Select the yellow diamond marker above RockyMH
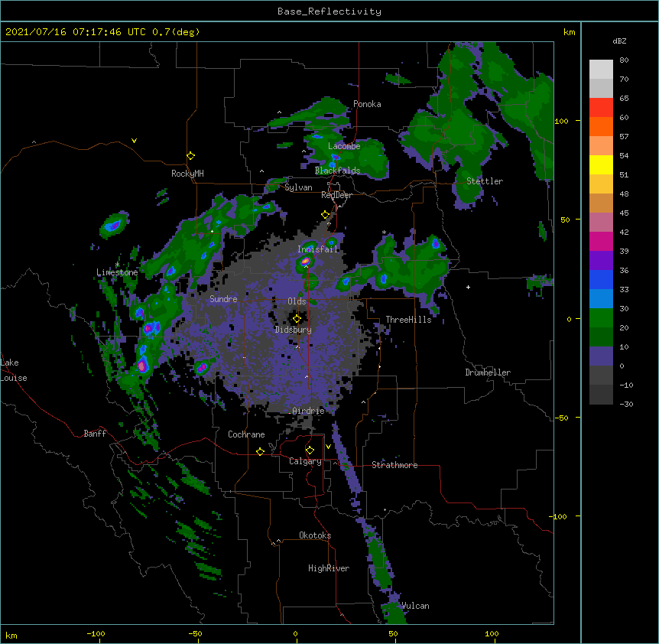The image size is (659, 644). [x=191, y=156]
